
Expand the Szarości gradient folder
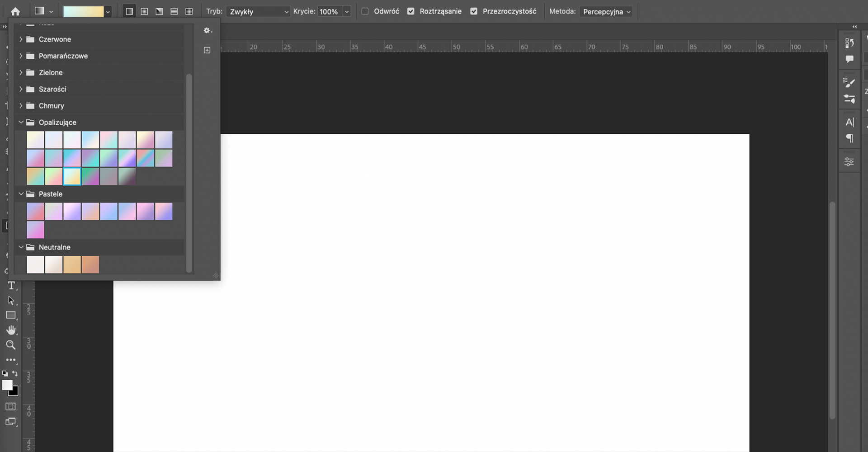tap(21, 89)
